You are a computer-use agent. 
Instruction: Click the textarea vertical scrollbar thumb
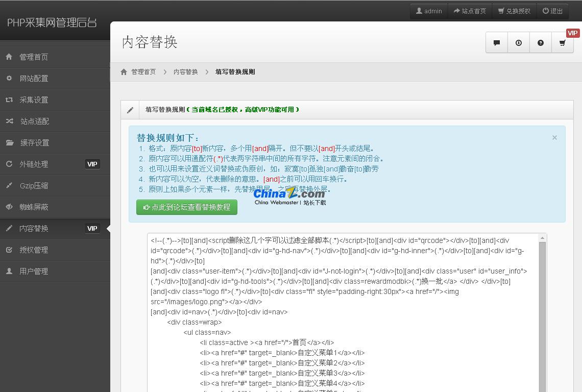542,316
